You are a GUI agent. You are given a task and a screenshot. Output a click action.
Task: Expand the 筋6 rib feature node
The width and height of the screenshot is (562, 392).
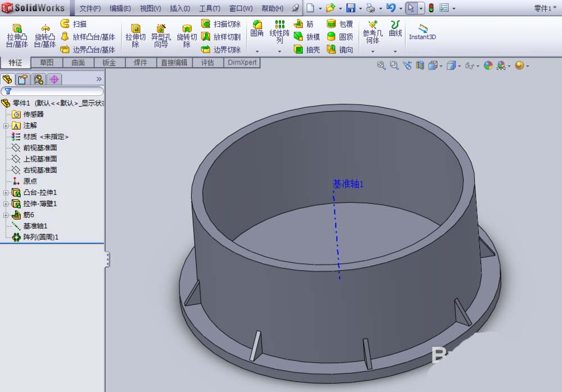pyautogui.click(x=6, y=215)
